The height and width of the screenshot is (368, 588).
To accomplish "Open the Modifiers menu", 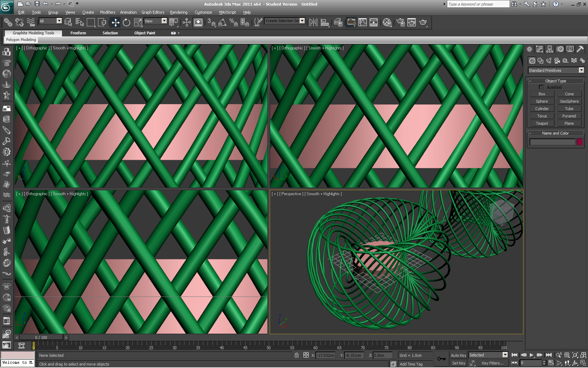I will pos(107,12).
